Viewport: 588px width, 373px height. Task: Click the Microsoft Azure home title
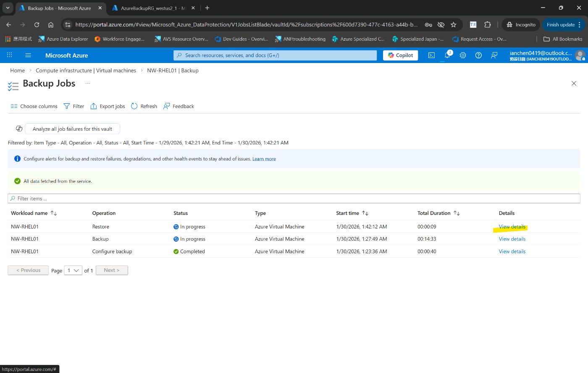[67, 55]
